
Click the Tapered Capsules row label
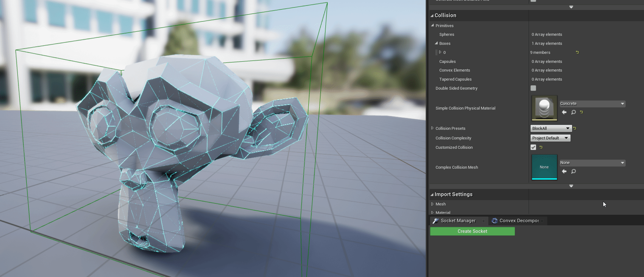[455, 79]
